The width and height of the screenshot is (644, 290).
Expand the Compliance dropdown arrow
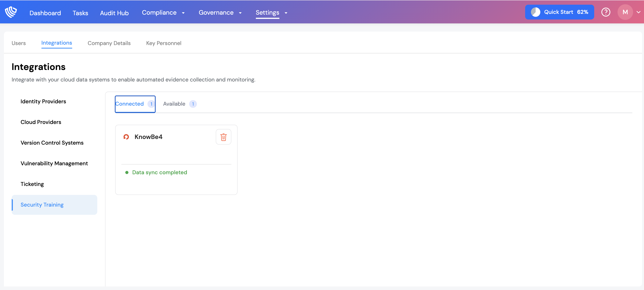click(x=183, y=13)
